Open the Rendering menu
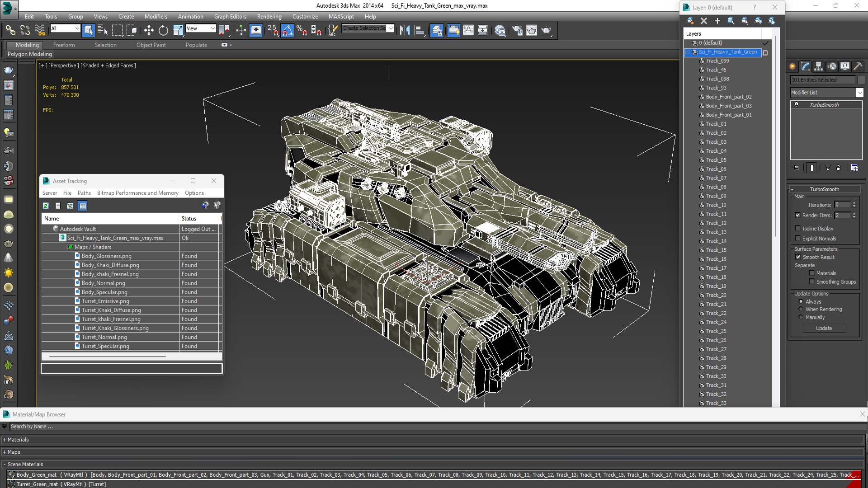The width and height of the screenshot is (868, 488). pos(269,16)
